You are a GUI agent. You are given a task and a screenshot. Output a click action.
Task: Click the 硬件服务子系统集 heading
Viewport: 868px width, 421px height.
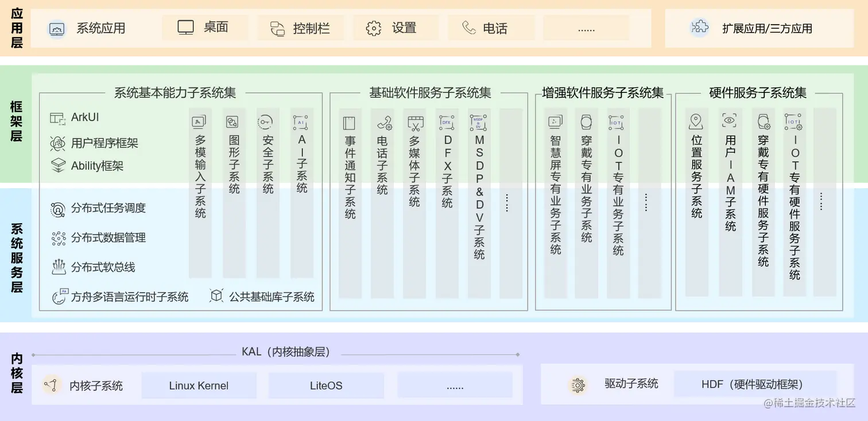click(758, 92)
